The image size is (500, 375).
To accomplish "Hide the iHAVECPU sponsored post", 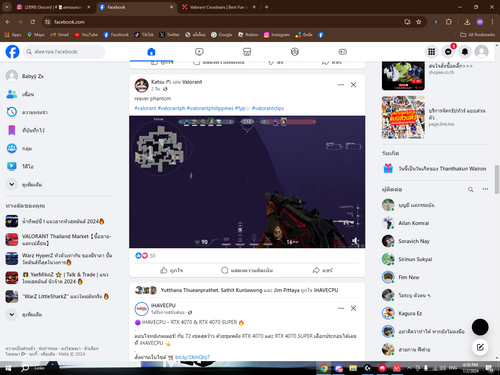I will pyautogui.click(x=353, y=308).
